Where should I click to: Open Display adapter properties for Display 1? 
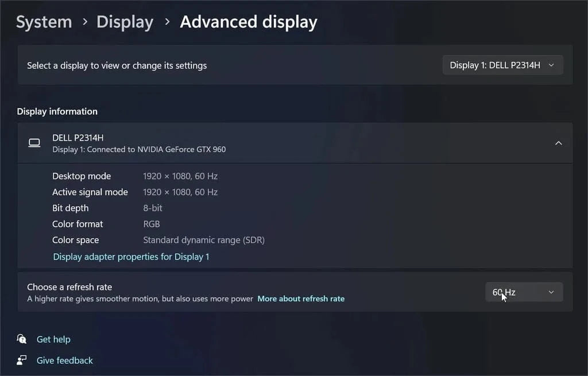pos(131,257)
